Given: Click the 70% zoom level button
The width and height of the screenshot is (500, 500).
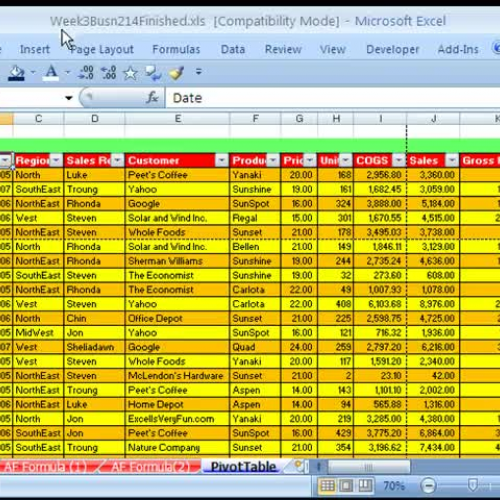Looking at the screenshot, I should (x=394, y=486).
